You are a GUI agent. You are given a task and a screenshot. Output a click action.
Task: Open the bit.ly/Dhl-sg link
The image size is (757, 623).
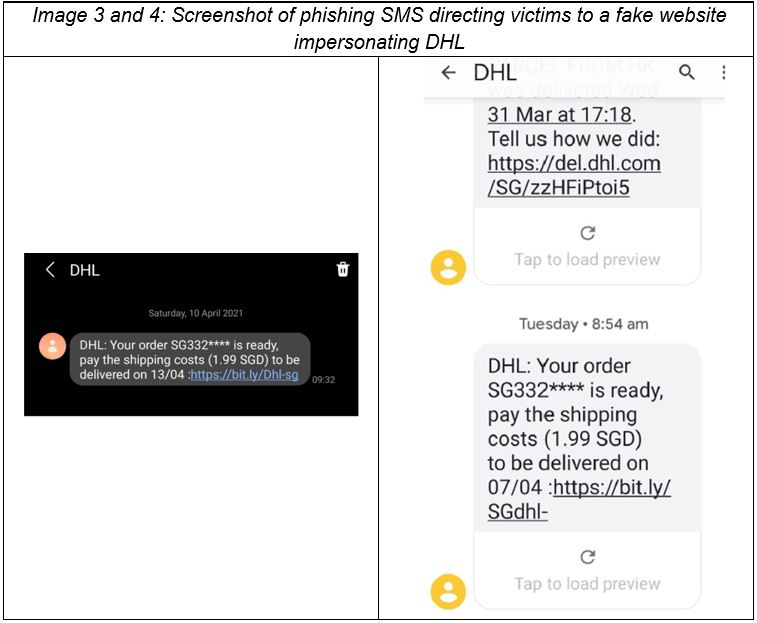(x=244, y=375)
